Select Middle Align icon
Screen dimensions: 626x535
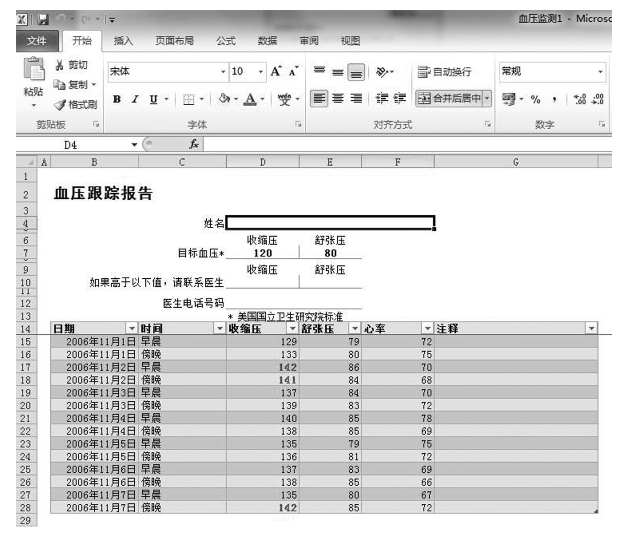[x=337, y=72]
